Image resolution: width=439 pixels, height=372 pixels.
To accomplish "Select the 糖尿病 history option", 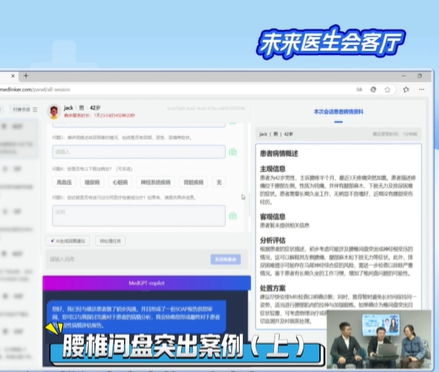I will pyautogui.click(x=92, y=182).
